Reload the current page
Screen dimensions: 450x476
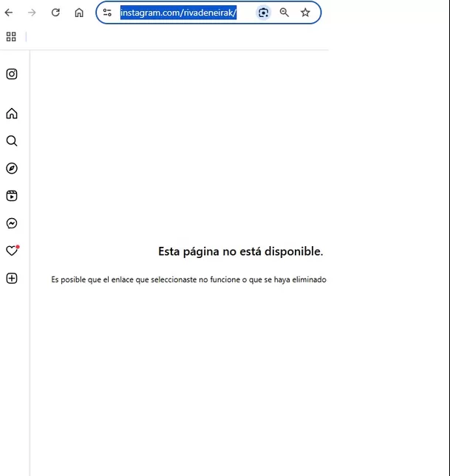55,13
